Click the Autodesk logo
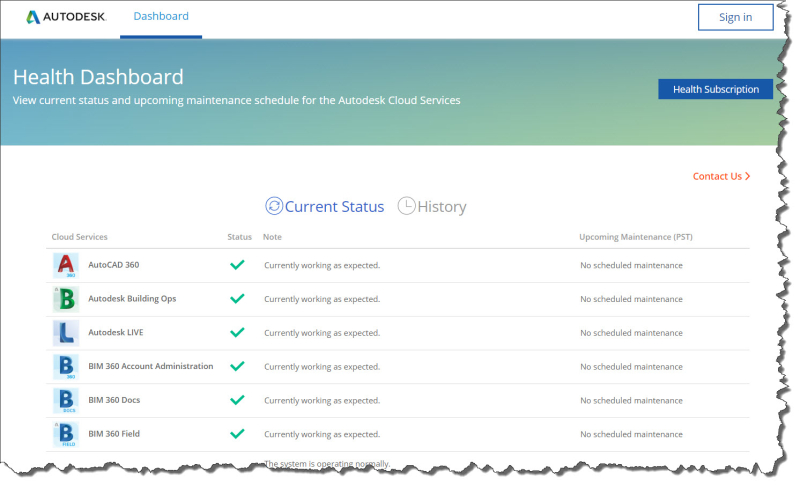The image size is (800, 486). 66,17
